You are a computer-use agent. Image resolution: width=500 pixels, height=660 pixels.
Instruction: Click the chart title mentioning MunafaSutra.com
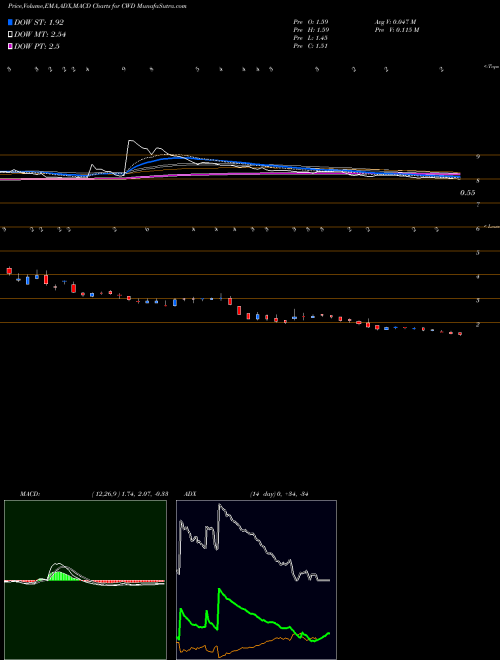97,6
